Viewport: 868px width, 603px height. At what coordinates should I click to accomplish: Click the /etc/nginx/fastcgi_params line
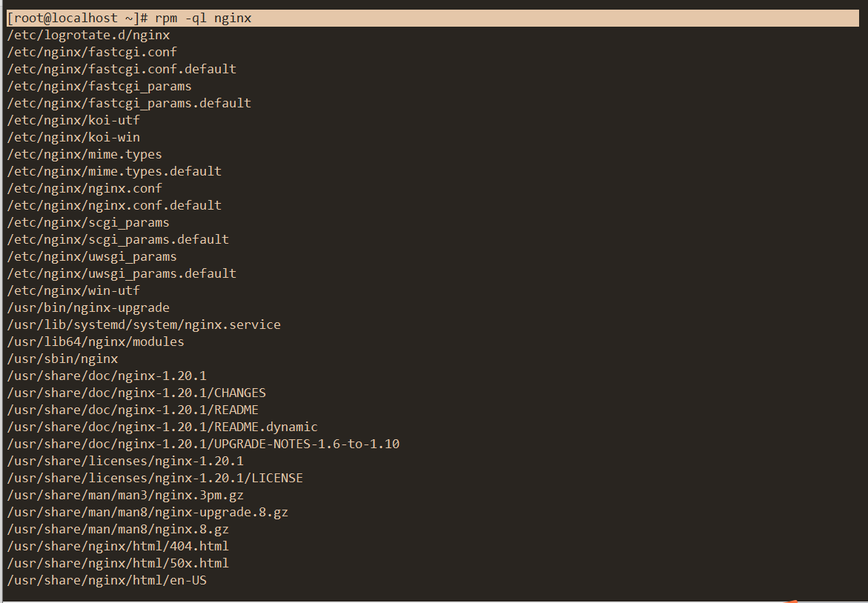[x=99, y=86]
